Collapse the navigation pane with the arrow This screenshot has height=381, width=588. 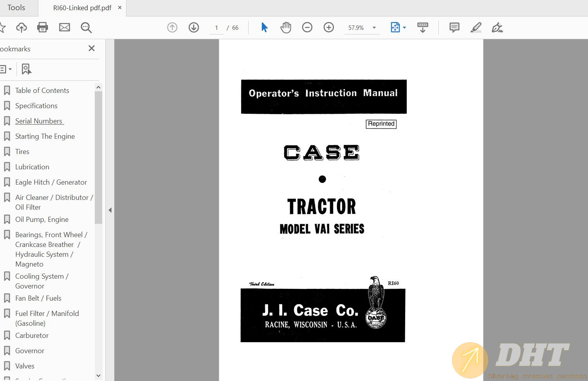point(110,210)
